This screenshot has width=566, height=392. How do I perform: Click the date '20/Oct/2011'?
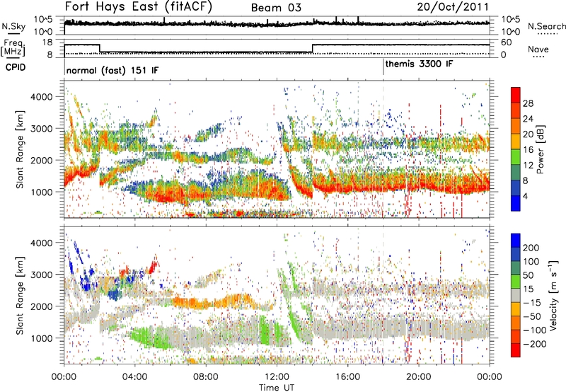(453, 7)
